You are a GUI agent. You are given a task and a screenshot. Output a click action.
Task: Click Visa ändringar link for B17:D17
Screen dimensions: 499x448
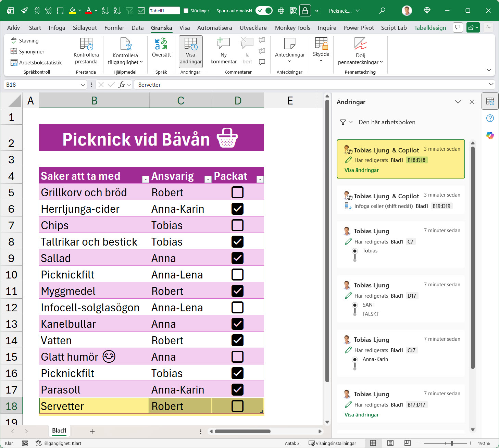pos(362,415)
